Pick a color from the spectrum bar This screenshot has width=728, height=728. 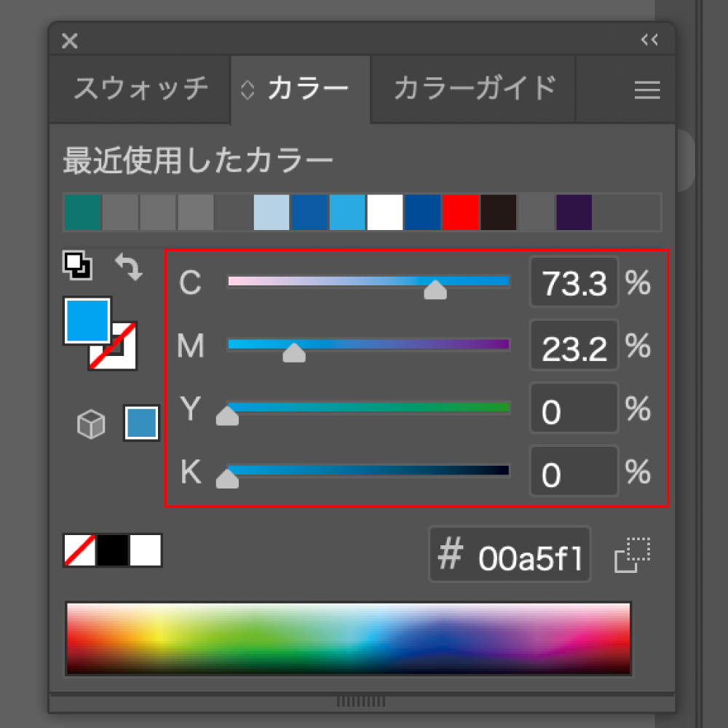[x=348, y=639]
